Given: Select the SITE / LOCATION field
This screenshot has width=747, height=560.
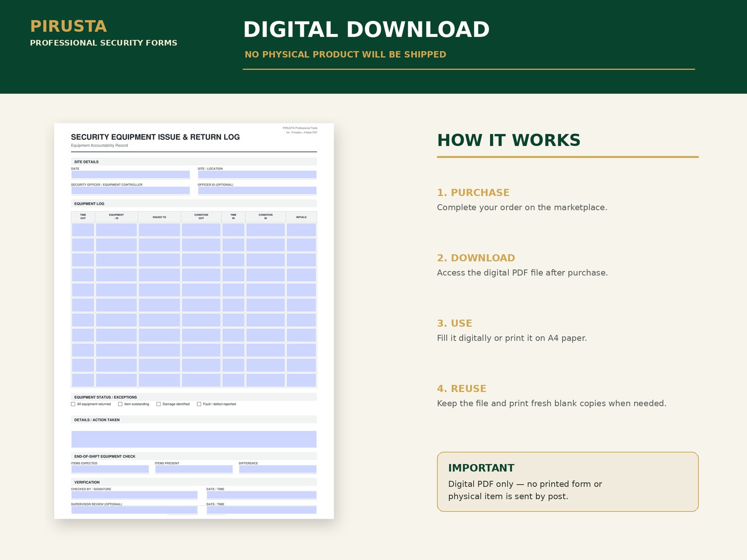Looking at the screenshot, I should [x=257, y=175].
